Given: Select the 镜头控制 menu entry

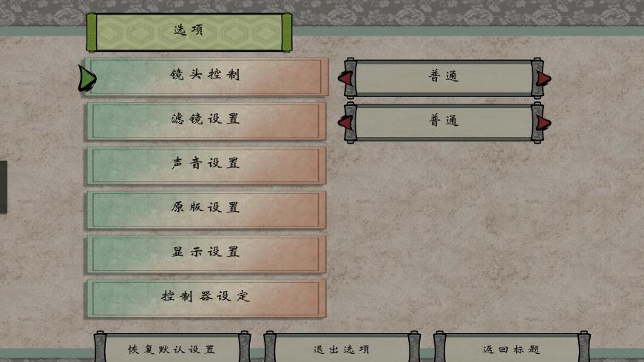Looking at the screenshot, I should 206,76.
